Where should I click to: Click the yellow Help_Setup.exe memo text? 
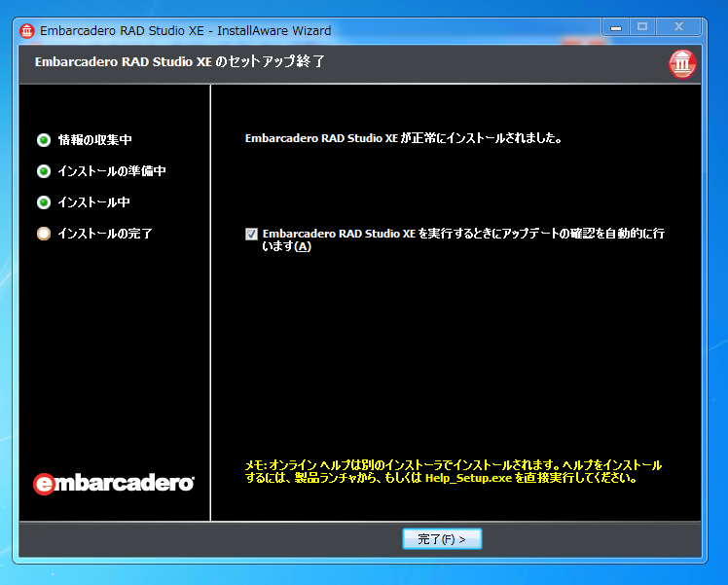(x=454, y=472)
